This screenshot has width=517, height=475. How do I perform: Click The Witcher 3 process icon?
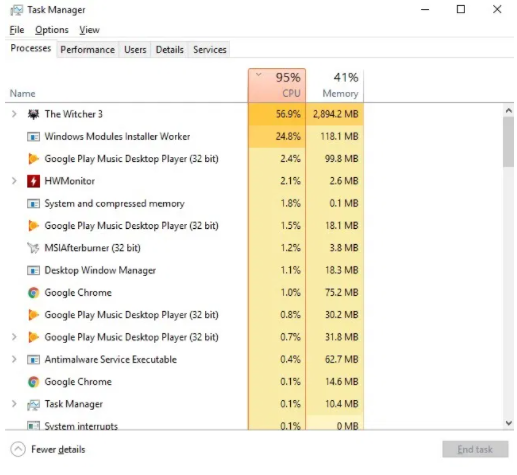tap(33, 114)
